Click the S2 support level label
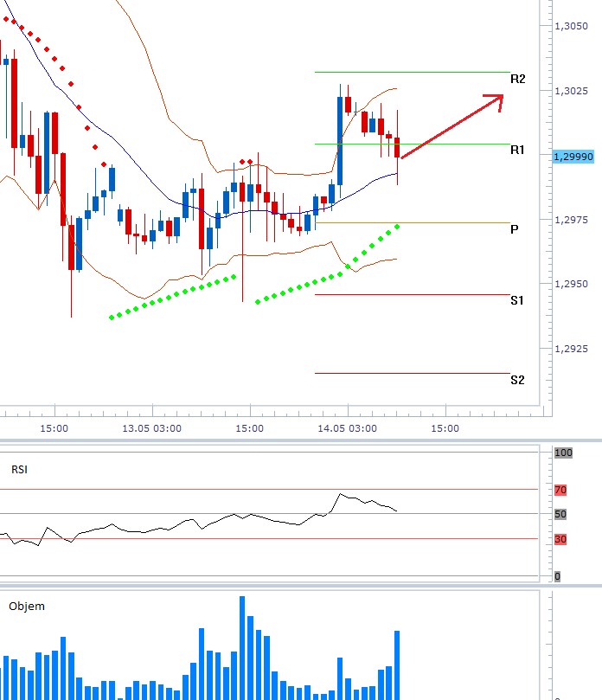This screenshot has width=602, height=700. tap(517, 380)
